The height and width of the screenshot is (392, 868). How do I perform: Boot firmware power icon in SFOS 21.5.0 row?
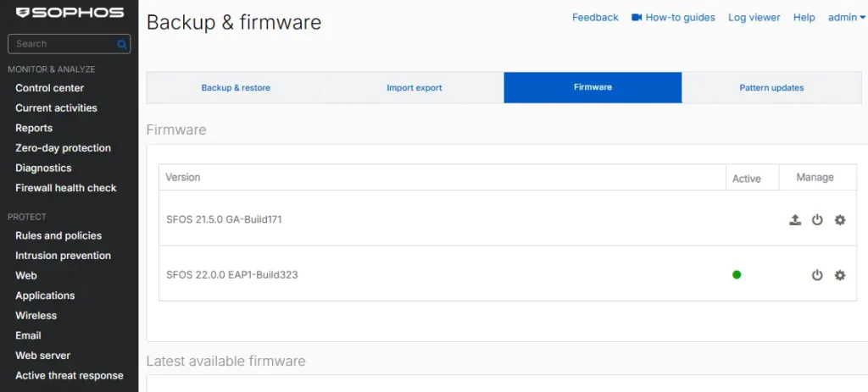(817, 220)
